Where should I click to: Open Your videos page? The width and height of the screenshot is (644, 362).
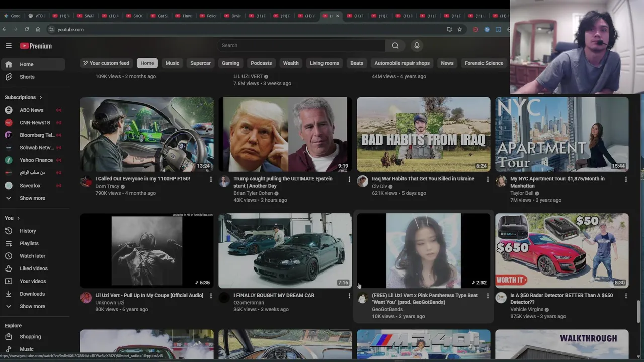coord(33,281)
